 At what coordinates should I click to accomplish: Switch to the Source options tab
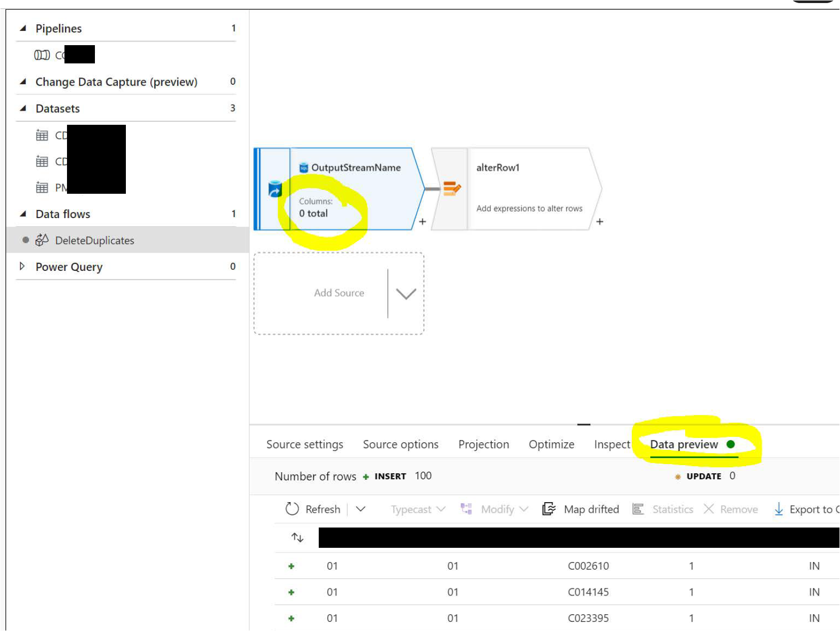coord(400,444)
